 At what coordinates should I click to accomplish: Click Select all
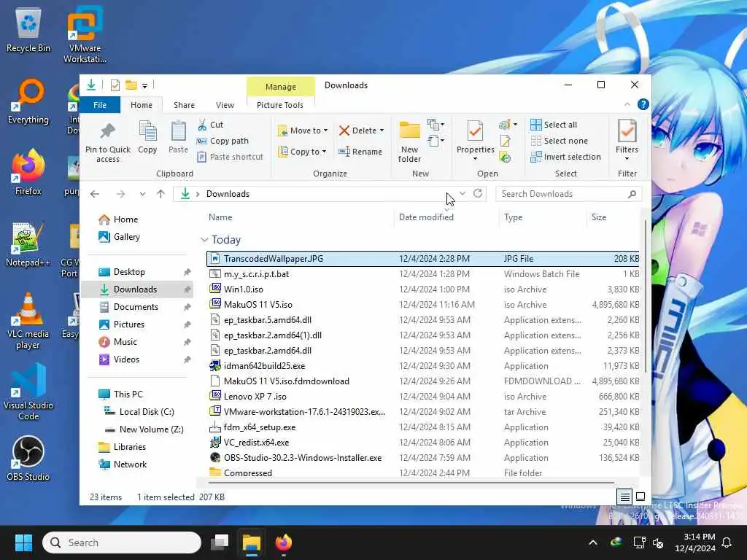coord(554,125)
